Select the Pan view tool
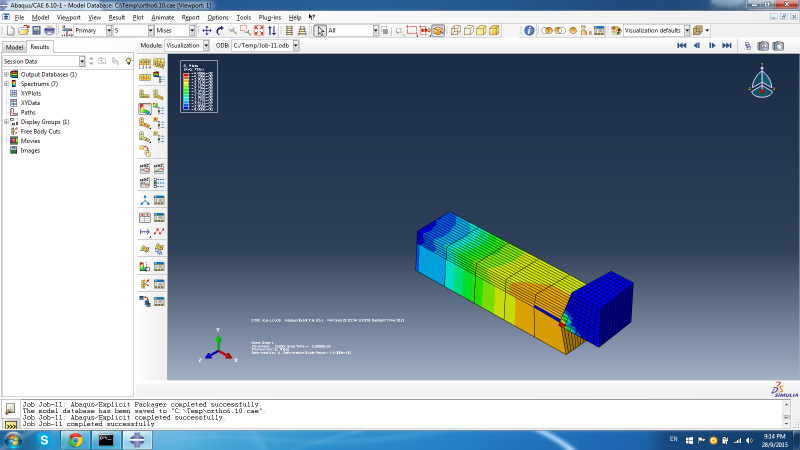Viewport: 800px width, 450px height. click(x=207, y=31)
